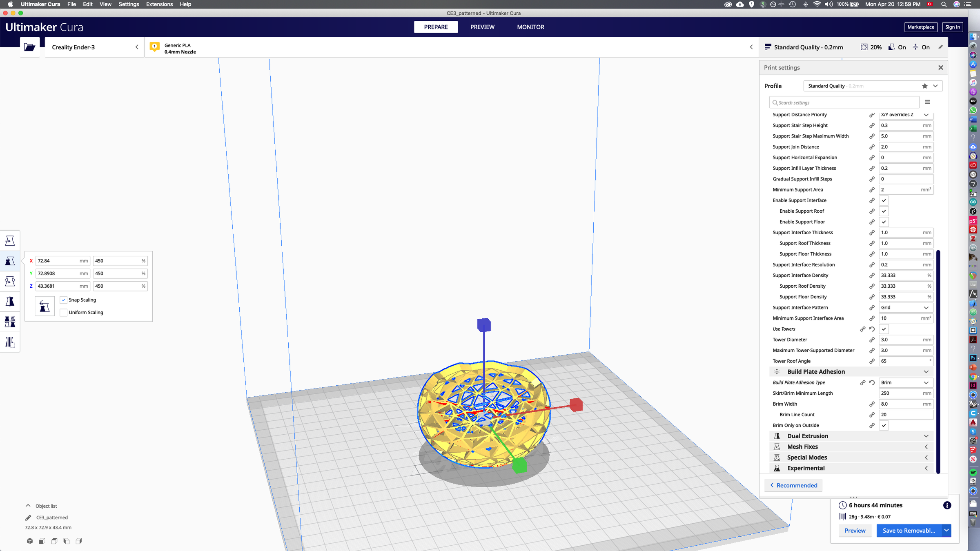Open the Per Model Settings tool
The height and width of the screenshot is (551, 980).
coord(10,322)
